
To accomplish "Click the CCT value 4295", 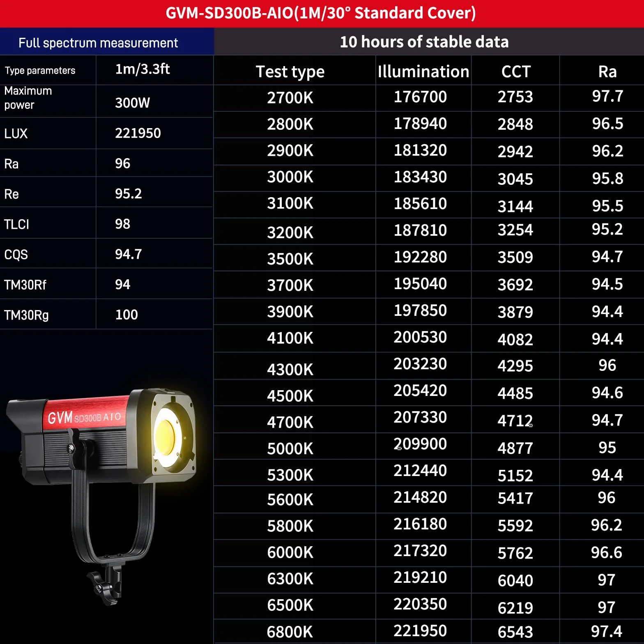I will [x=515, y=366].
